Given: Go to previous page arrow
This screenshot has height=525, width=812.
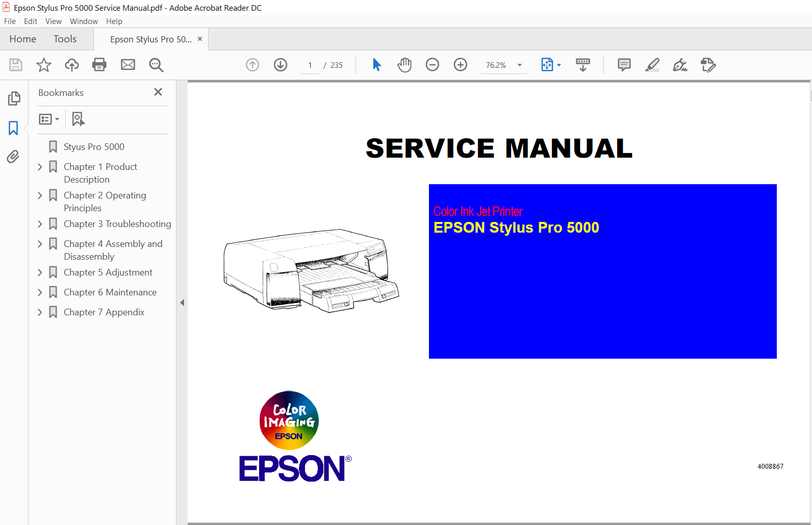Looking at the screenshot, I should coord(252,65).
